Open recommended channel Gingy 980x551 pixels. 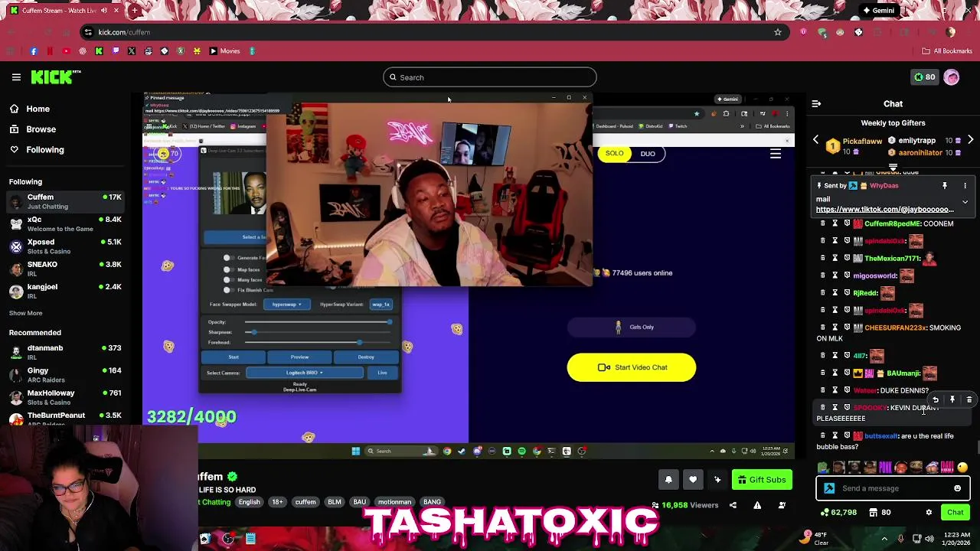[65, 375]
